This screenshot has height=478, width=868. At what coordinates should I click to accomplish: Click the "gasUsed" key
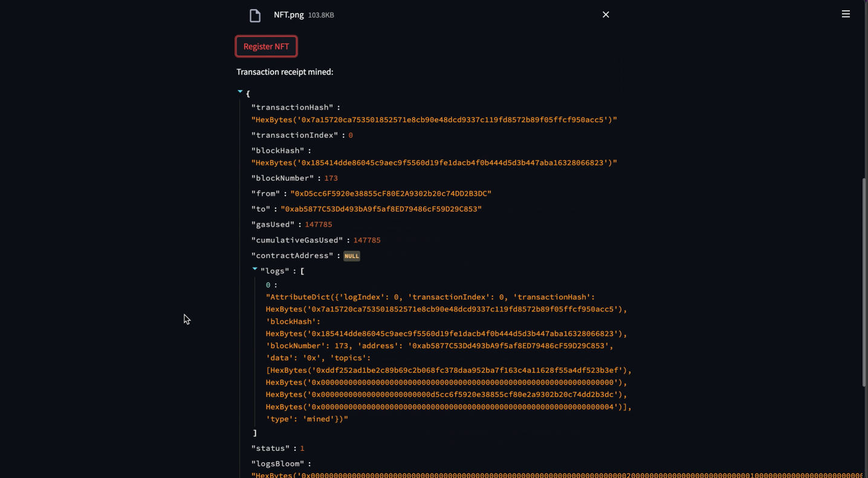(x=273, y=224)
